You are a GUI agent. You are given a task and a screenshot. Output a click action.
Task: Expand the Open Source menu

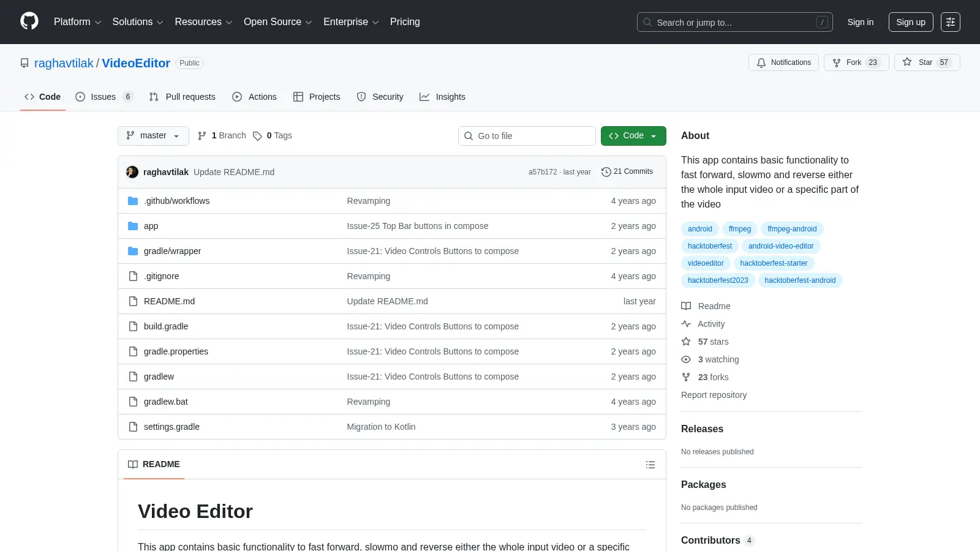point(278,22)
